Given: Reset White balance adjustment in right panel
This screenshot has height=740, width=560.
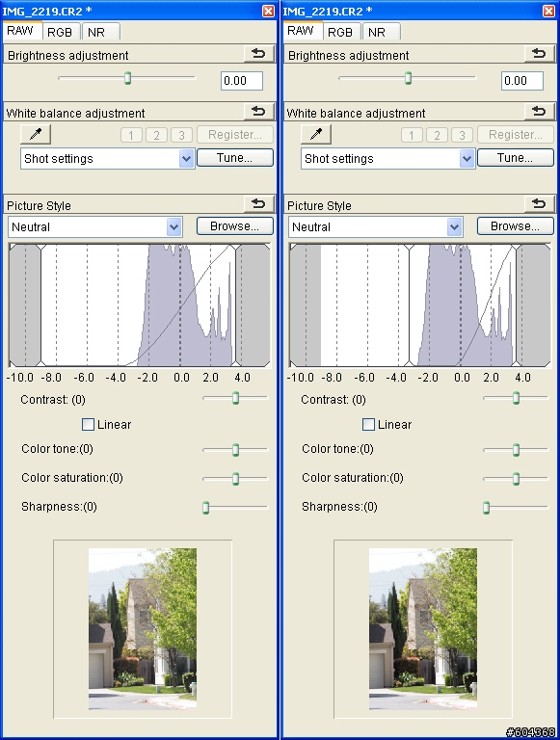Looking at the screenshot, I should [x=539, y=112].
